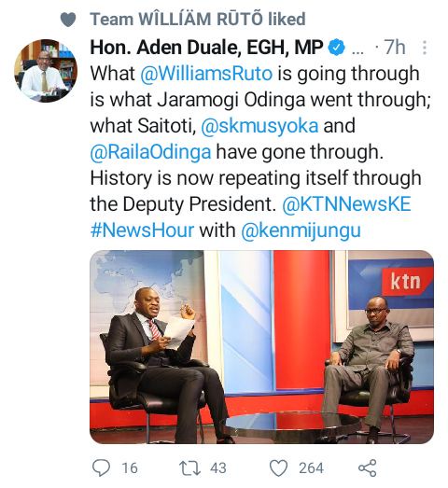The height and width of the screenshot is (488, 448).
Task: Visit the @RailaOdinga mention
Action: tap(150, 152)
